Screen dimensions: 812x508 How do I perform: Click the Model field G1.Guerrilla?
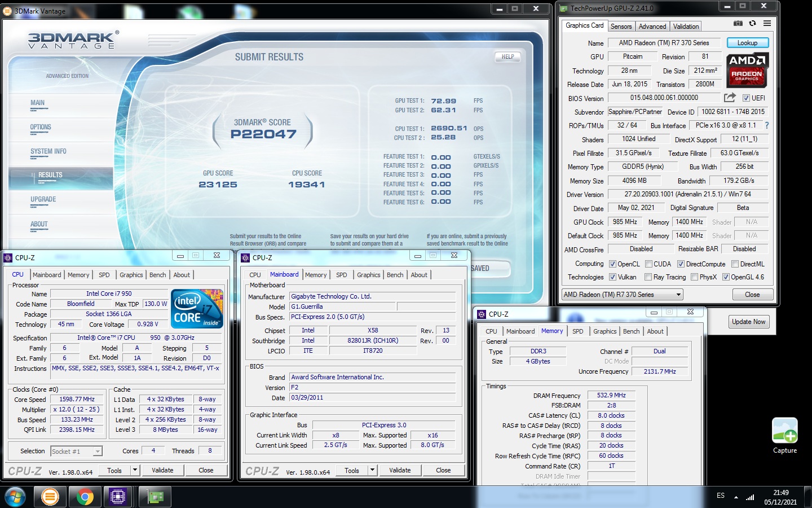(343, 306)
